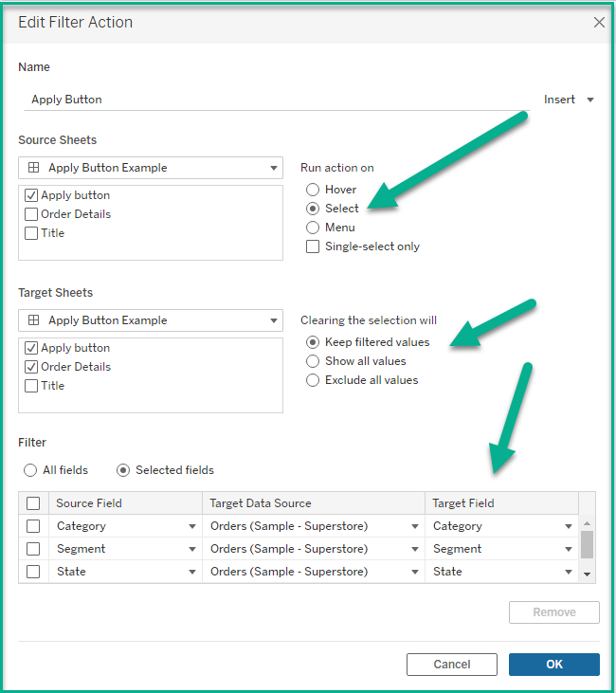The width and height of the screenshot is (616, 693).
Task: Check Order Details in Source Sheets
Action: coord(32,214)
